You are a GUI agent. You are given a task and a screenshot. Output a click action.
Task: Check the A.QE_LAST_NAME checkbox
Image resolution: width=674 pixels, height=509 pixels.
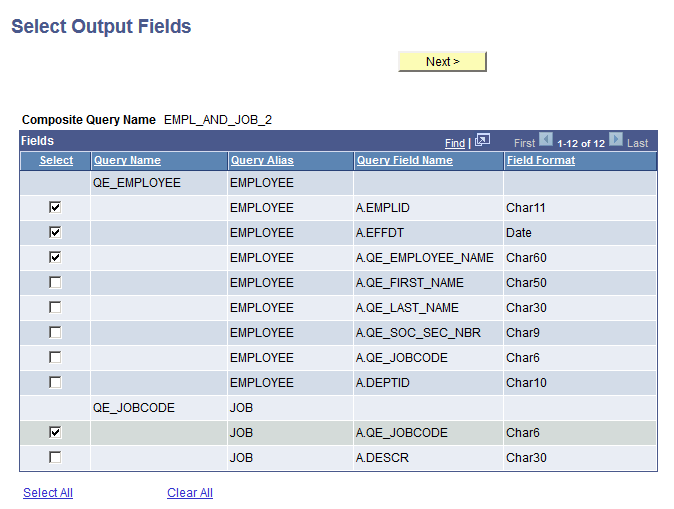point(55,307)
